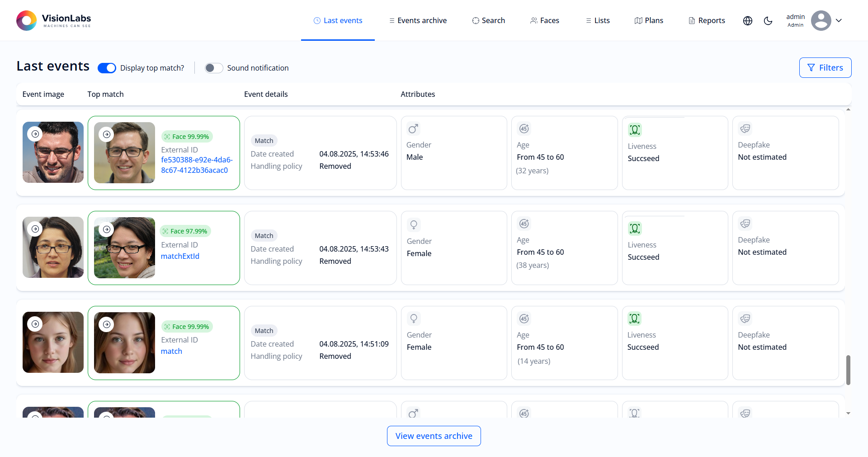Enable the Sound notification toggle
Viewport: 868px width, 457px height.
213,68
